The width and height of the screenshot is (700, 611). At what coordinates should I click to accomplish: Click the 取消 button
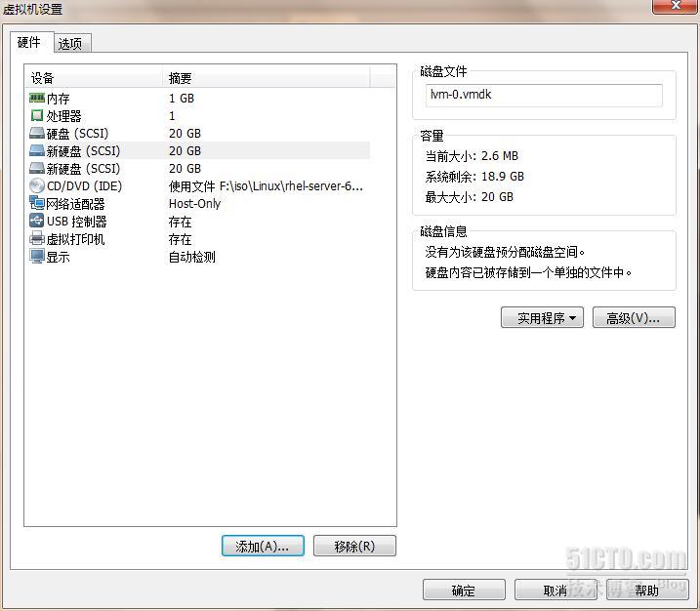tap(556, 591)
